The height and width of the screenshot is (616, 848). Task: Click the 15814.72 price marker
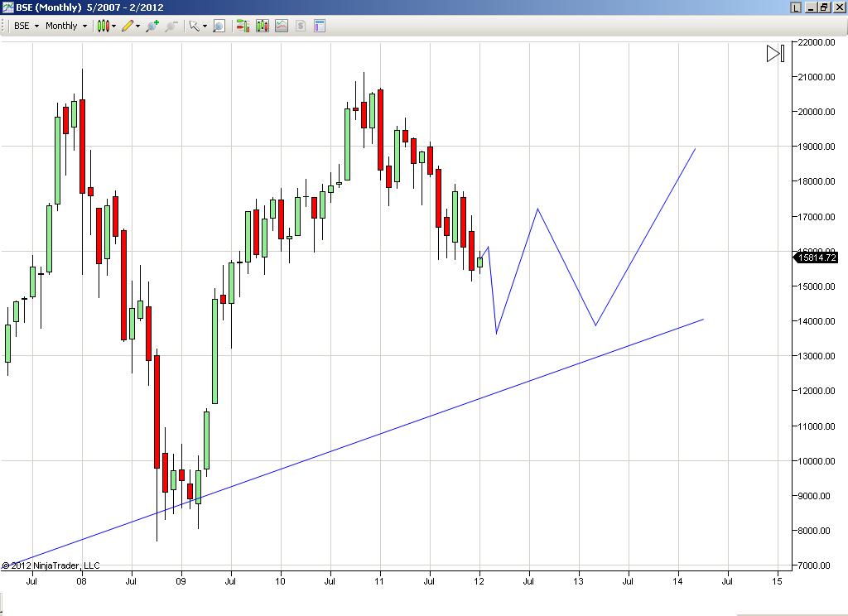[x=817, y=259]
